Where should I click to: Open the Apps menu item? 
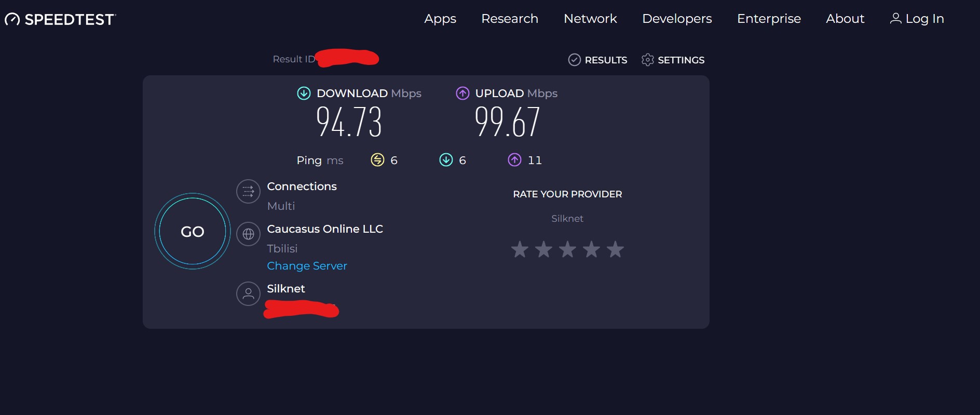pyautogui.click(x=440, y=19)
